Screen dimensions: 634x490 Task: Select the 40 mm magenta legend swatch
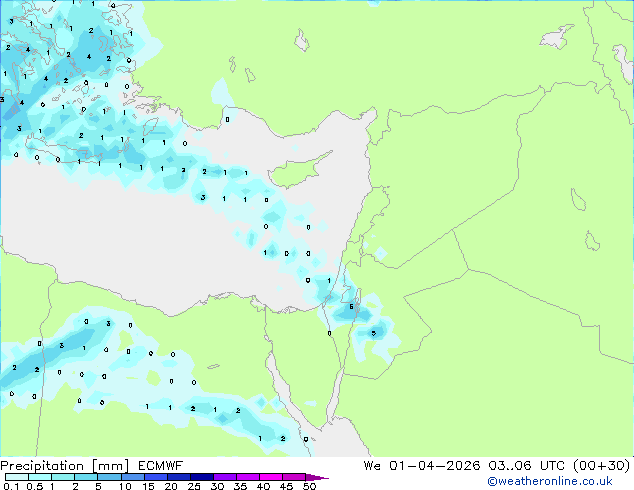pos(271,477)
